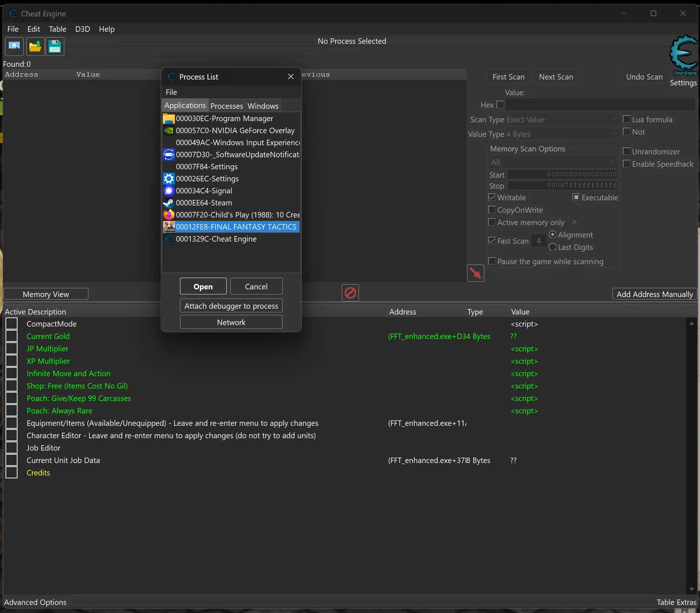Select the Signal process entry
Viewport: 700px width, 613px height.
pyautogui.click(x=204, y=191)
